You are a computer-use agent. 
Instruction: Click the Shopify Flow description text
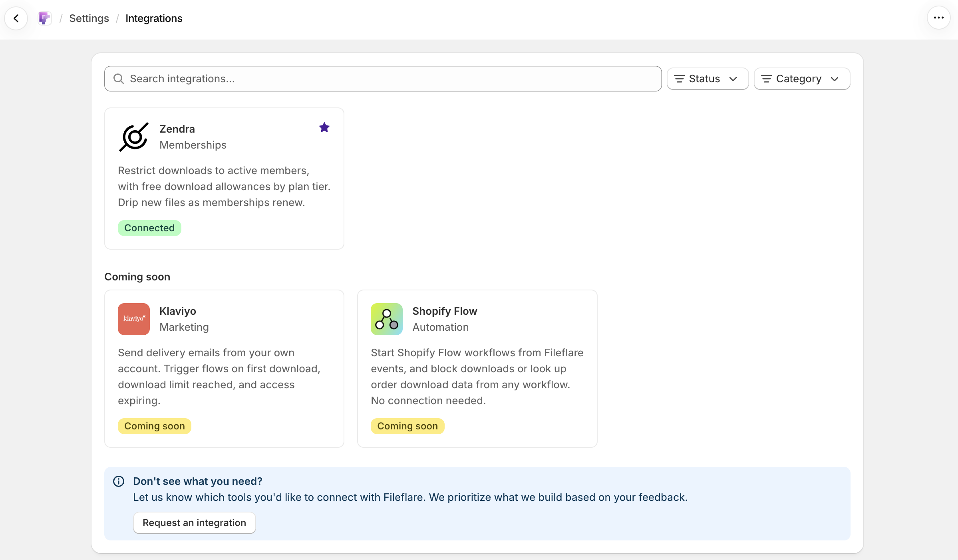477,377
